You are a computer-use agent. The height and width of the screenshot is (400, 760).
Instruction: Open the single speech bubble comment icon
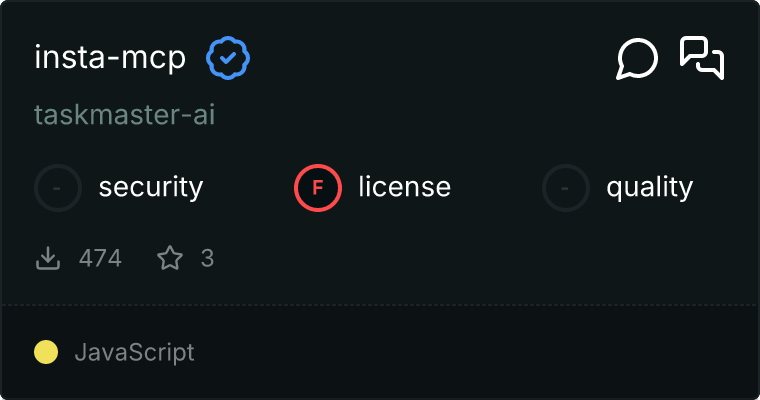tap(637, 59)
